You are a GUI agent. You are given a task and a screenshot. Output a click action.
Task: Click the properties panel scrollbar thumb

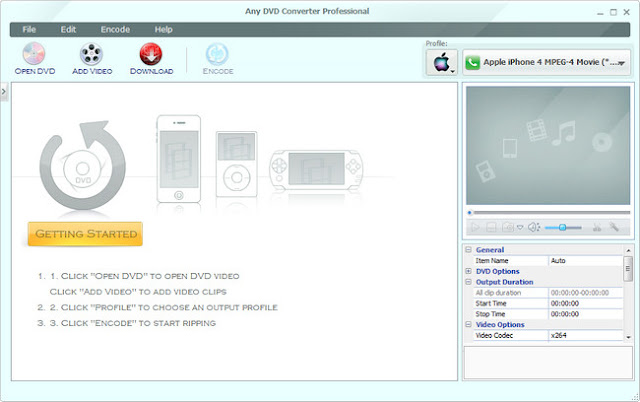point(628,269)
